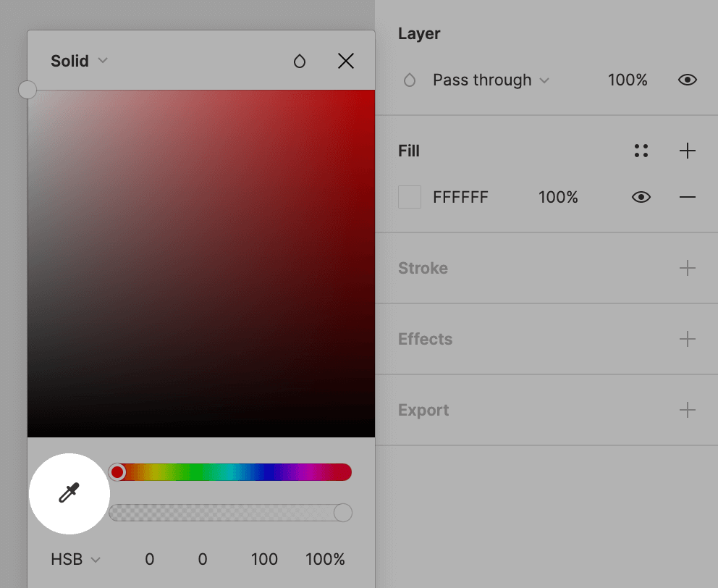Close the color picker panel
This screenshot has height=588, width=718.
(x=346, y=62)
